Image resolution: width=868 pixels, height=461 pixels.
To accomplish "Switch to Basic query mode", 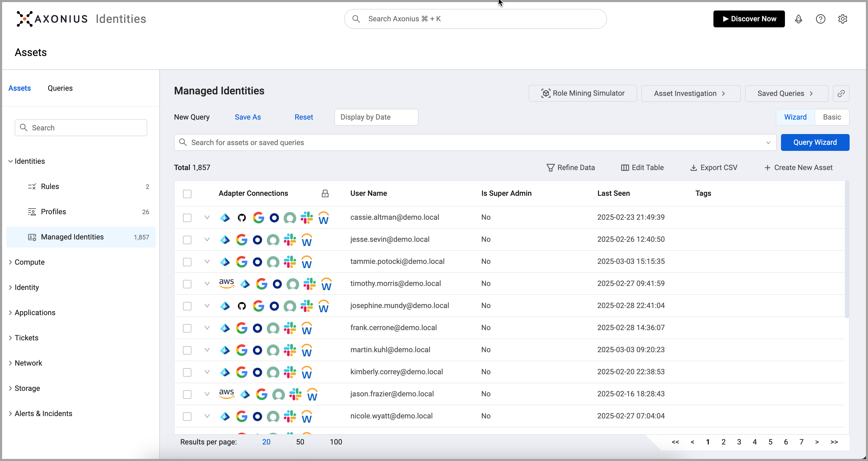I will point(832,117).
